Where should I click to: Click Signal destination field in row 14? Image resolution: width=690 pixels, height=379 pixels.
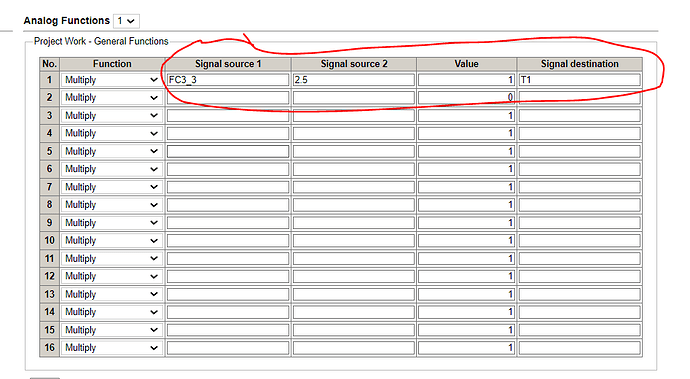coord(579,312)
